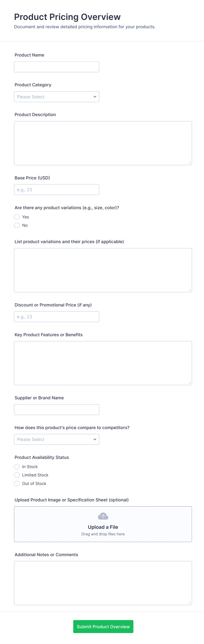Screen dimensions: 204x644
Task: Choose Limited Stock availability status
Action: tap(17, 475)
